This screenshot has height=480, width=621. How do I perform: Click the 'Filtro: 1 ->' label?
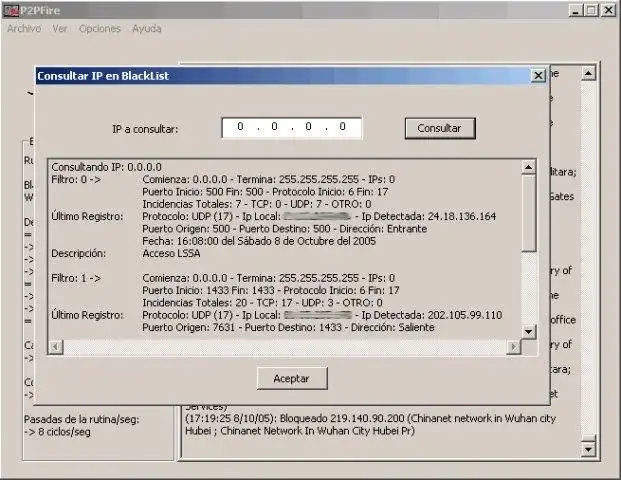pos(76,278)
